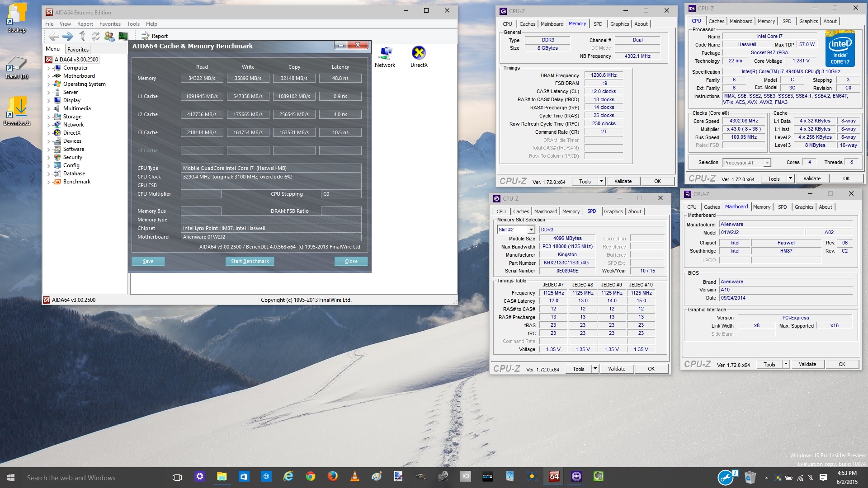Image resolution: width=868 pixels, height=488 pixels.
Task: Open the green graph monitor toolbar icon
Action: pos(123,36)
